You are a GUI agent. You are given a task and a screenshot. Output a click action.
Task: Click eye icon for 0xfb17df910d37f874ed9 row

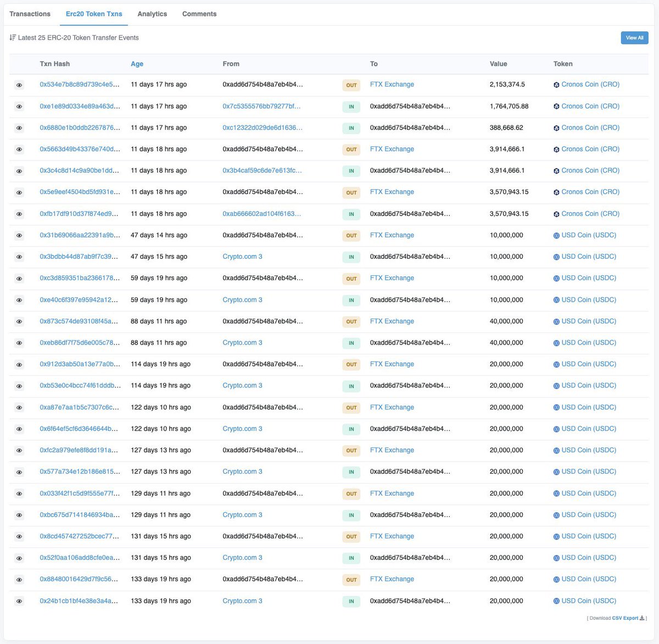[19, 214]
